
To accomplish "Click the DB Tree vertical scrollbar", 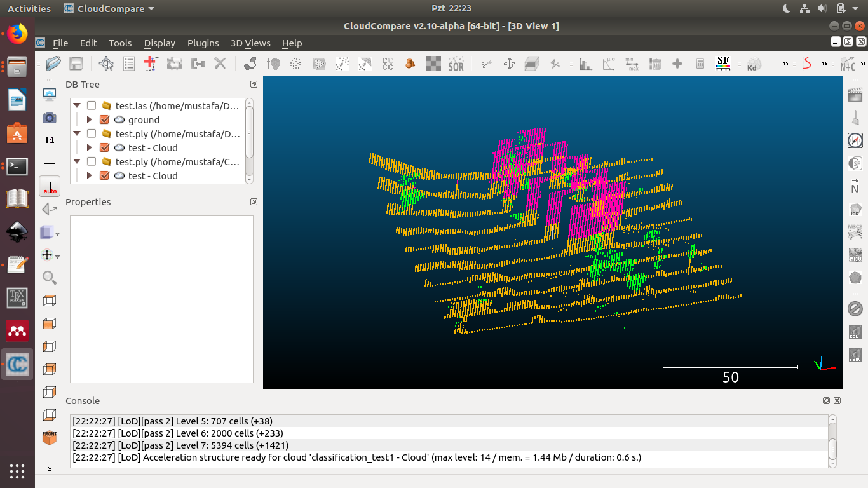I will tap(249, 130).
